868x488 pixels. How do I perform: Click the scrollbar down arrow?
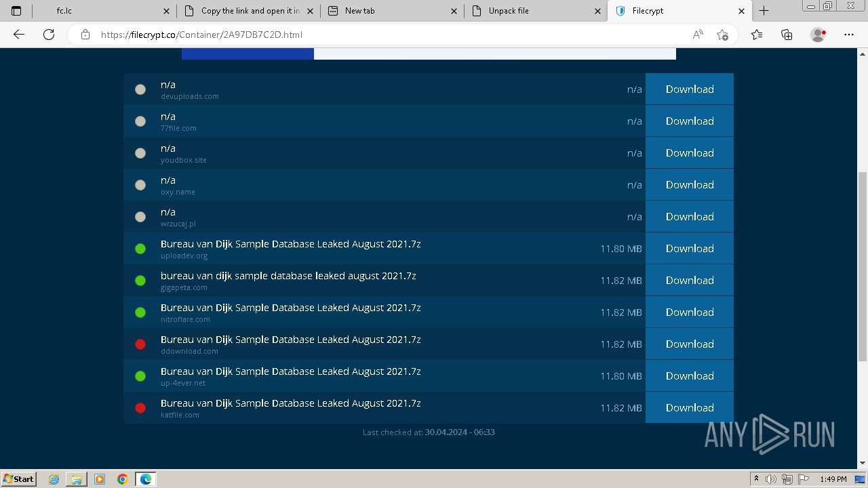point(862,463)
